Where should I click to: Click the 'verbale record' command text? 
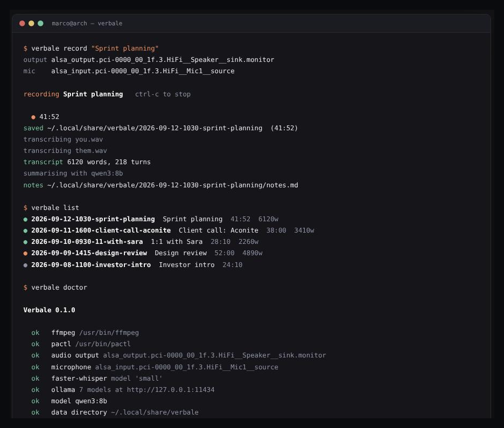59,48
